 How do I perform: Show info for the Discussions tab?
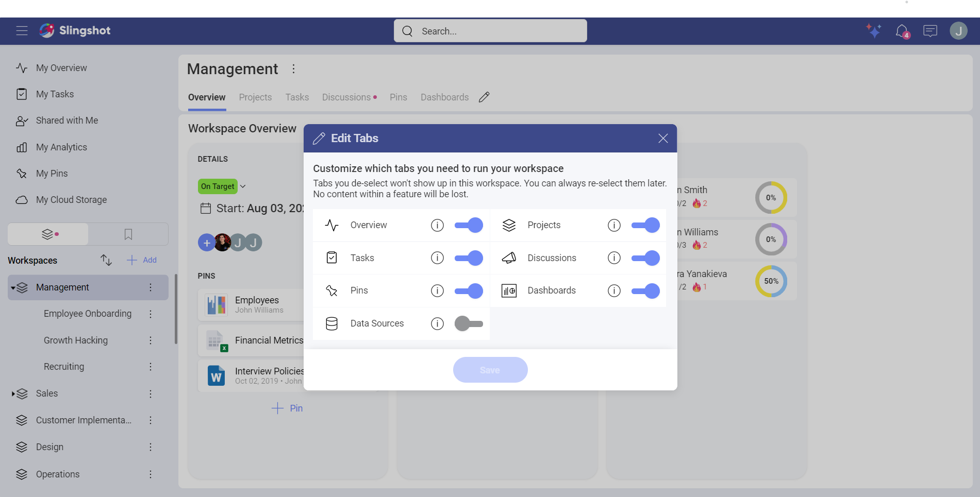pyautogui.click(x=614, y=258)
